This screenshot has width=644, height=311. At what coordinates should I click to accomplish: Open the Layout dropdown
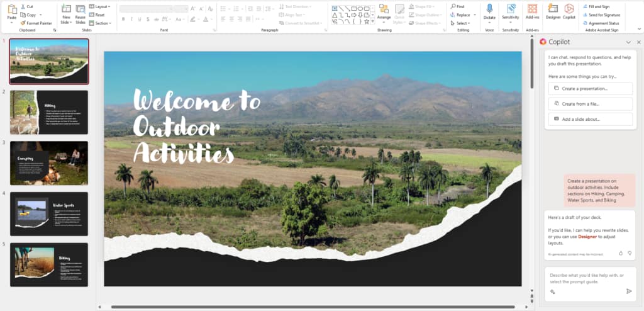click(100, 6)
